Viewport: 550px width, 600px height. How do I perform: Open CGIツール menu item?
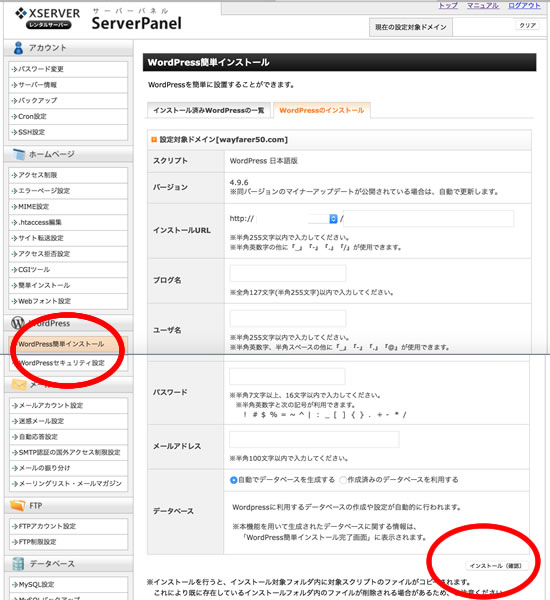click(x=68, y=269)
